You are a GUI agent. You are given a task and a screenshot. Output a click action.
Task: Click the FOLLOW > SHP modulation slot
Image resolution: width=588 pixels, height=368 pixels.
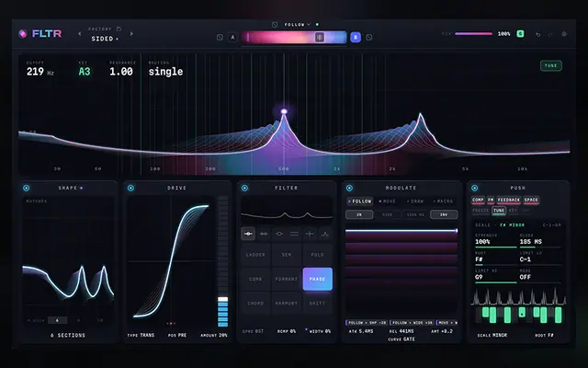367,323
